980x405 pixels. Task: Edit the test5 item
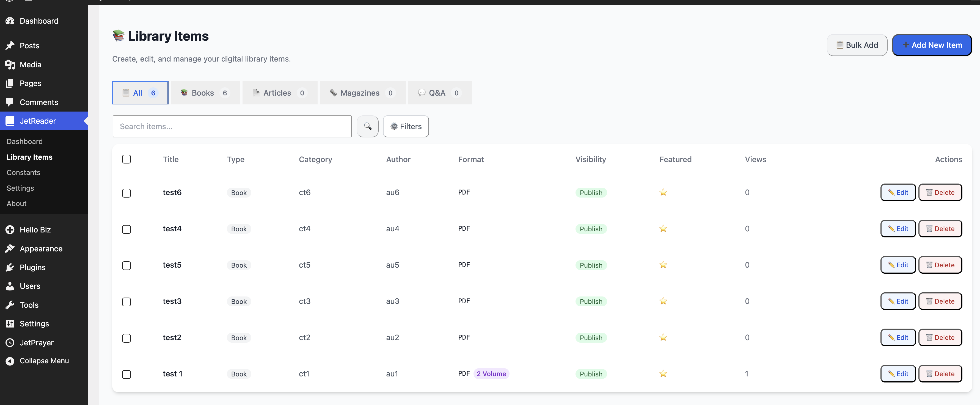coord(898,265)
